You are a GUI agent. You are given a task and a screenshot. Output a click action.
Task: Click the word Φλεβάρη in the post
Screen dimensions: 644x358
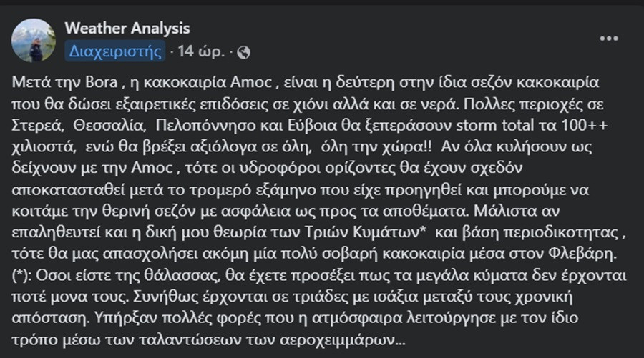click(582, 254)
